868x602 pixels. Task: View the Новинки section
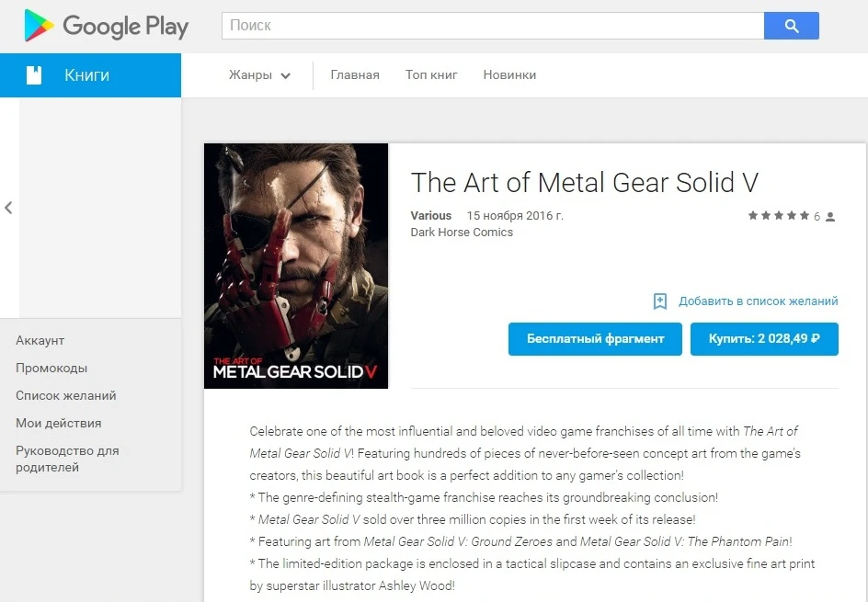(508, 77)
